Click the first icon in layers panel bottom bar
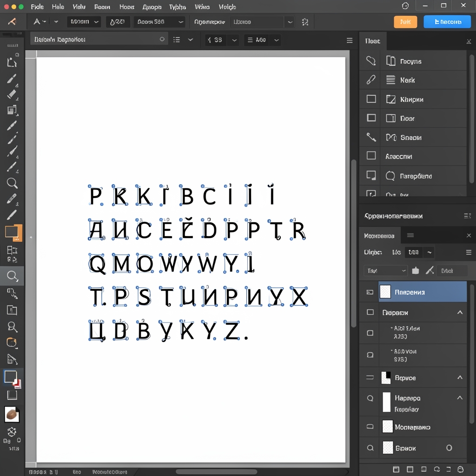Screen dimensions: 476x476 pos(396,469)
